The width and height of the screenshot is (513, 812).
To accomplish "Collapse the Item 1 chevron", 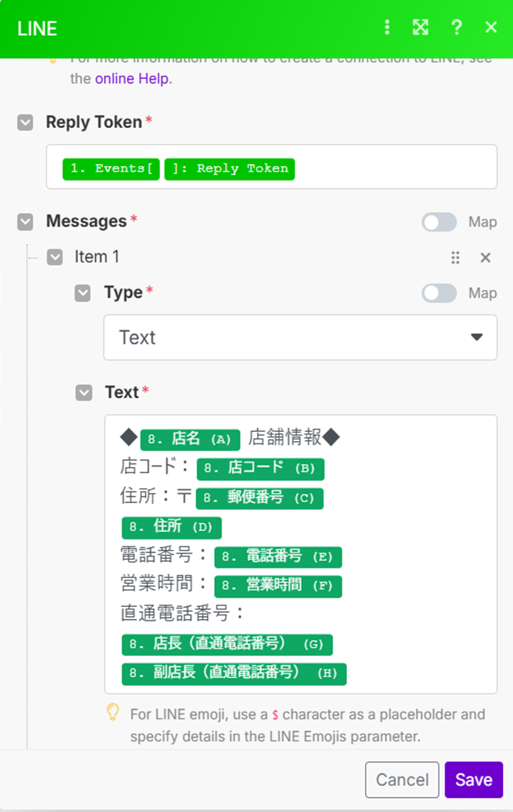I will coord(54,258).
